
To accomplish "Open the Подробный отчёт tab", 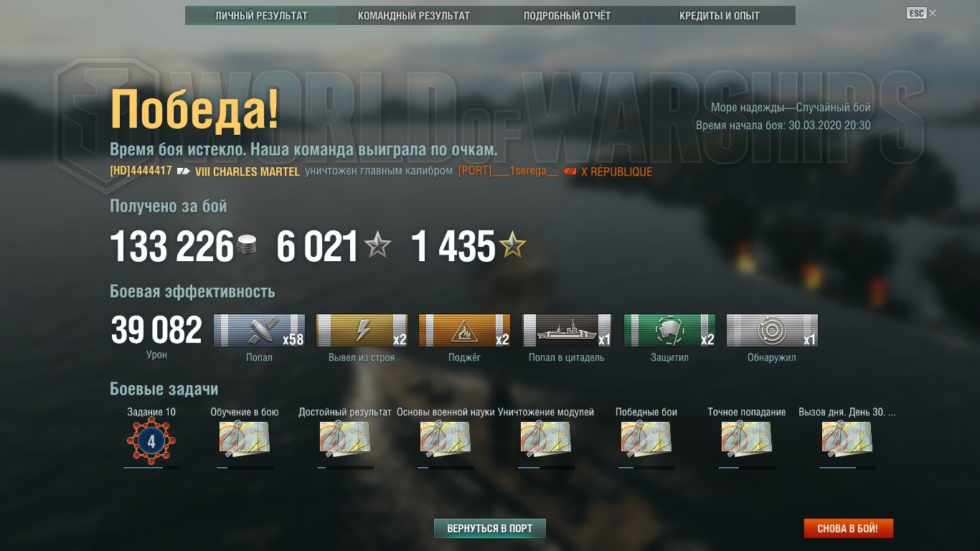I will tap(567, 16).
